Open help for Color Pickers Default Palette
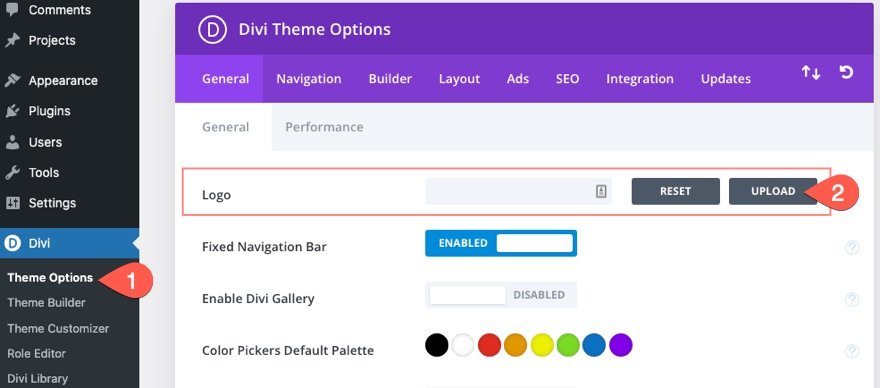 tap(852, 352)
